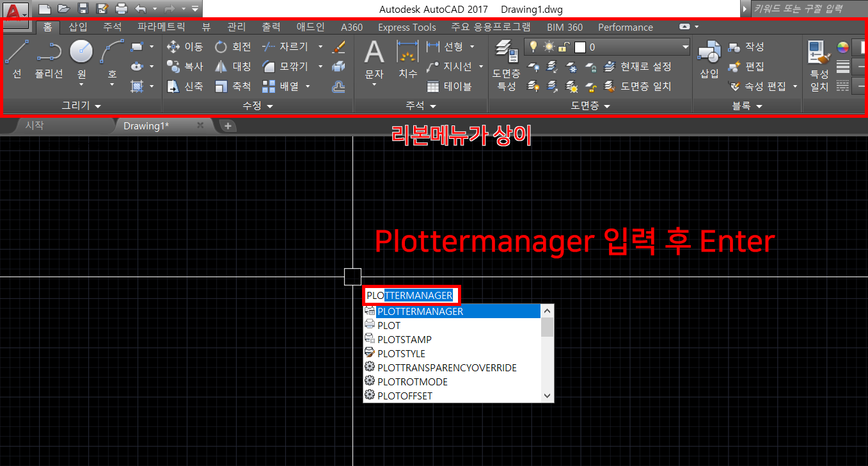
Task: Click the white layer color swatch
Action: click(x=580, y=47)
